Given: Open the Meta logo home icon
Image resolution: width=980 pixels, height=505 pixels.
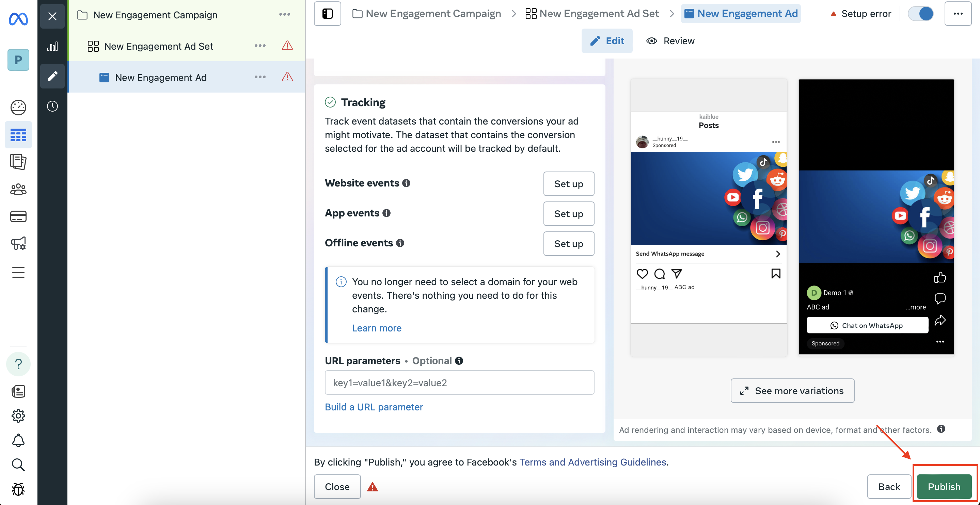Looking at the screenshot, I should (x=18, y=19).
